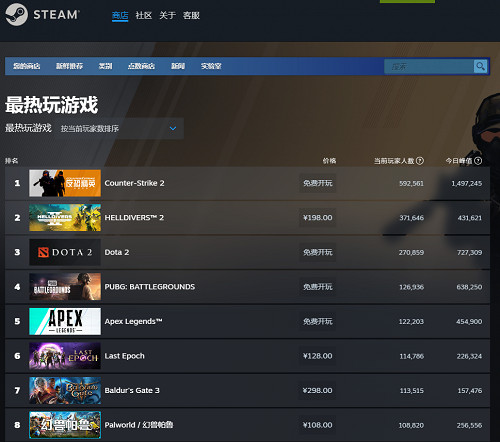Click the Palworld 幻兽帕鲁 thumbnail
The width and height of the screenshot is (500, 442).
coord(65,425)
